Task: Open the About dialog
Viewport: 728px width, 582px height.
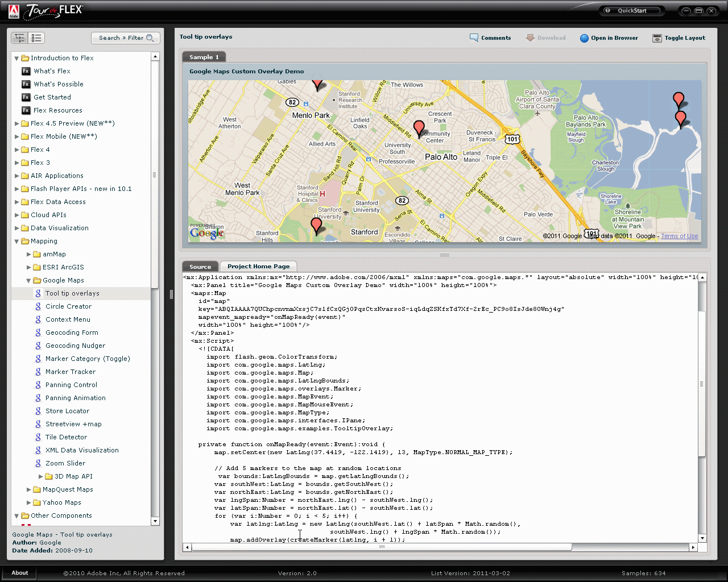Action: pos(20,573)
